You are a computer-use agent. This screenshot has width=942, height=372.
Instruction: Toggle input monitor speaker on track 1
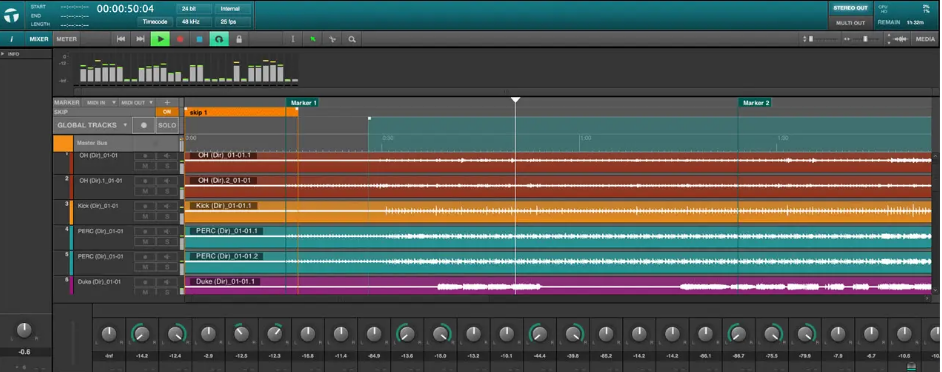[166, 156]
